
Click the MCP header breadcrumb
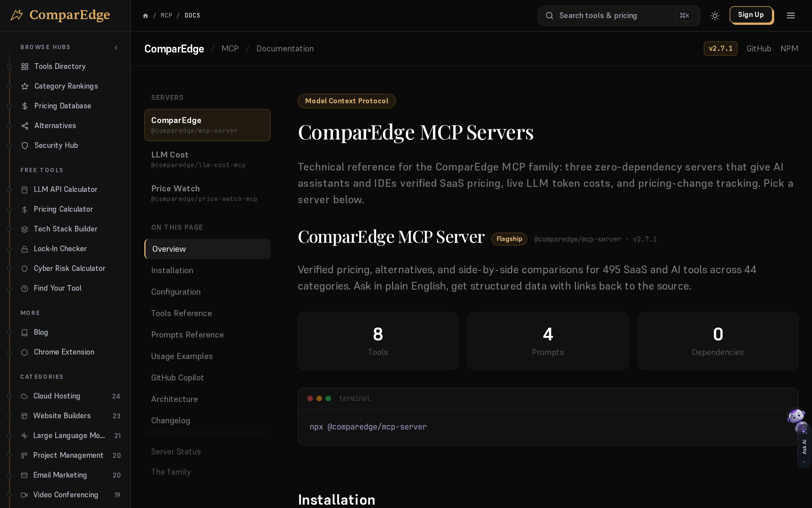(x=230, y=49)
